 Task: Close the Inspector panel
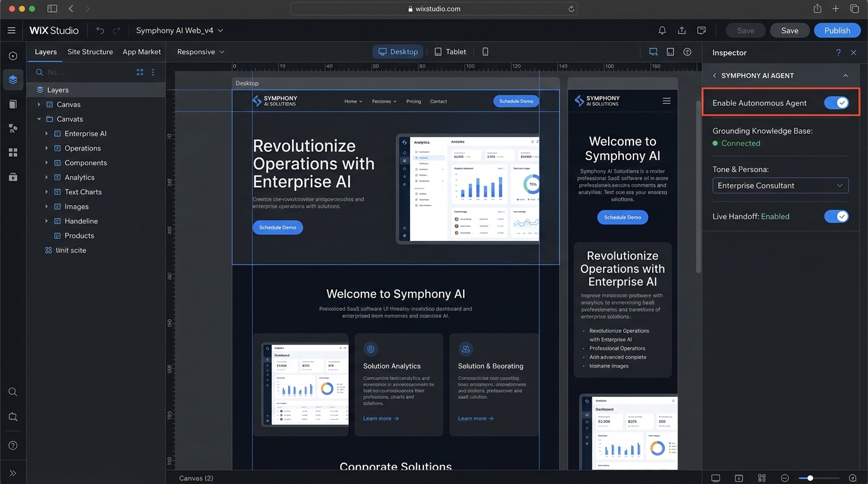pos(853,53)
